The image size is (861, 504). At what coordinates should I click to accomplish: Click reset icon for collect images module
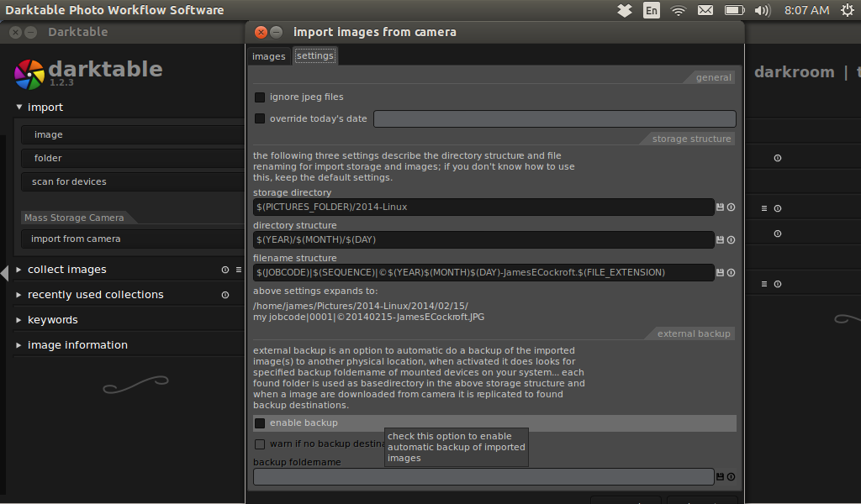point(225,270)
